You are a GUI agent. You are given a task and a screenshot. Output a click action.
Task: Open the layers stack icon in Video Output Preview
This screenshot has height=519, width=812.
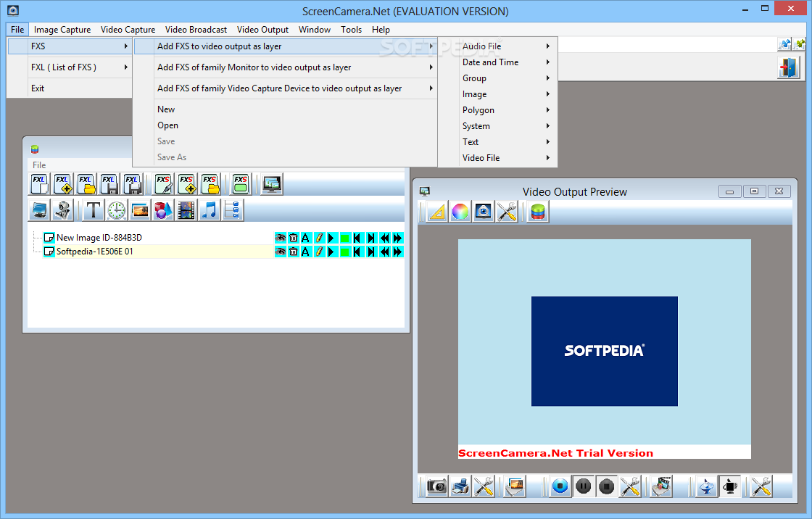pyautogui.click(x=537, y=212)
